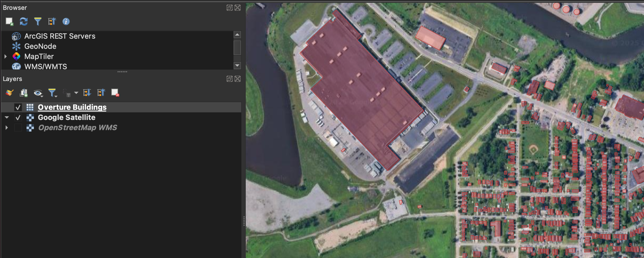Float the Layers panel

click(229, 79)
